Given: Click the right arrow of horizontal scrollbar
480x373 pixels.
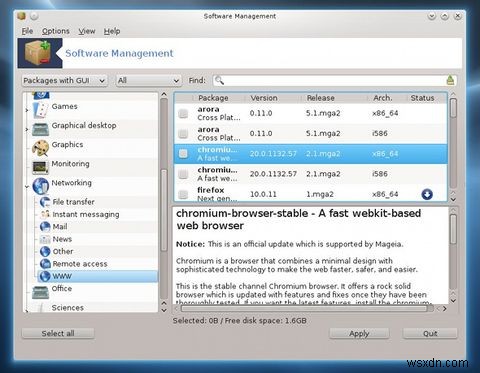Looking at the screenshot, I should 445,309.
